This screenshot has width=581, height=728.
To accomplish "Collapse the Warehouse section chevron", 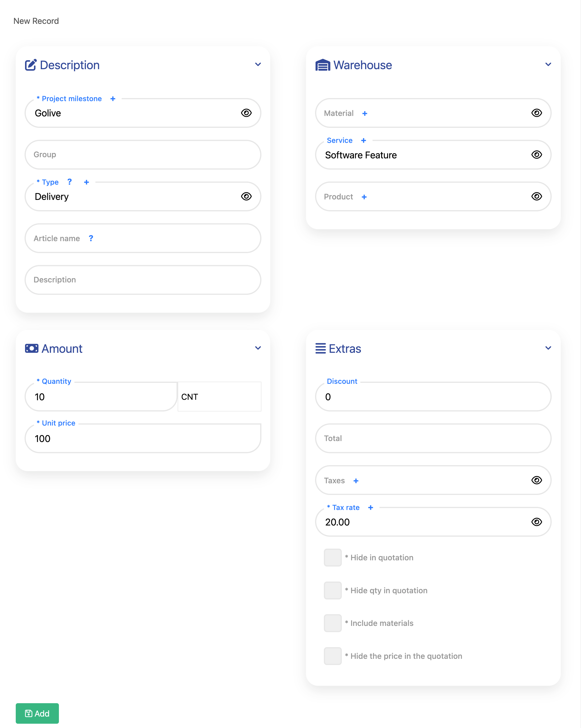I will pyautogui.click(x=548, y=64).
